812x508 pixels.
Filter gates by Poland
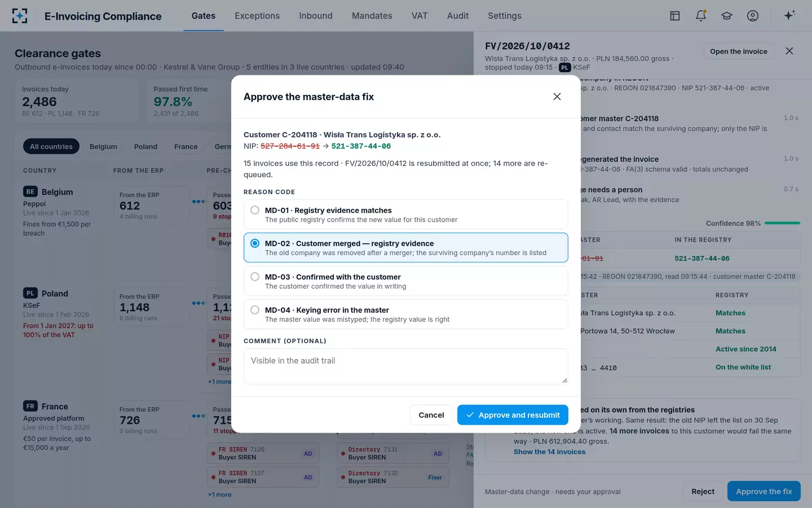(145, 147)
